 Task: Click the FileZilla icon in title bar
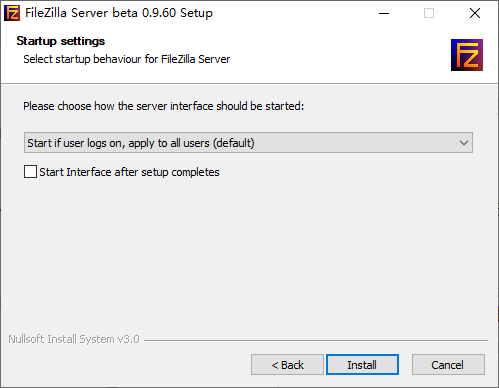12,13
